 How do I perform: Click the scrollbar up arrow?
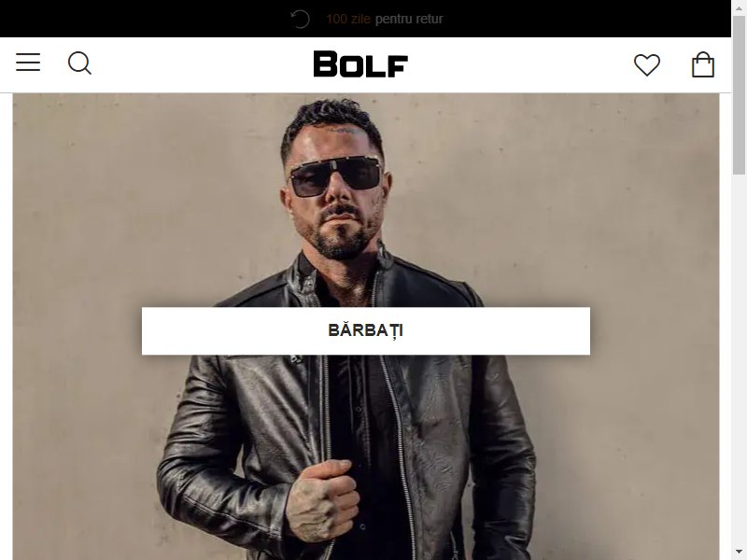coord(739,7)
